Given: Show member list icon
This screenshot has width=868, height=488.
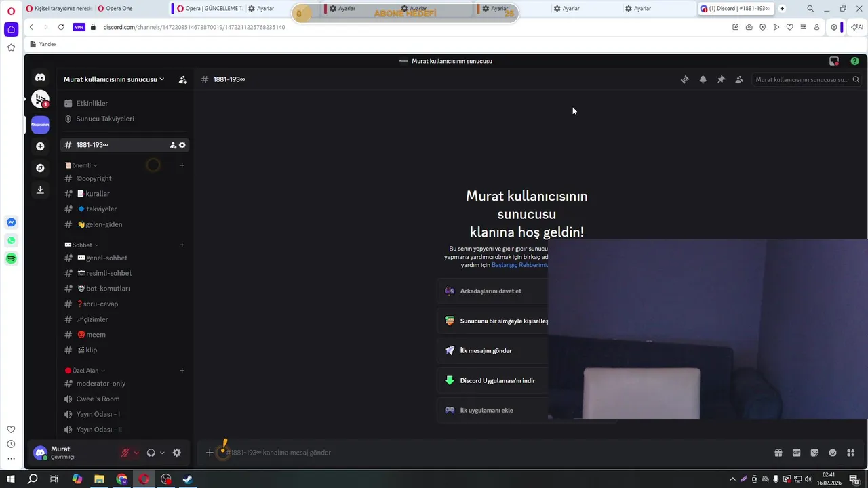Looking at the screenshot, I should [739, 79].
